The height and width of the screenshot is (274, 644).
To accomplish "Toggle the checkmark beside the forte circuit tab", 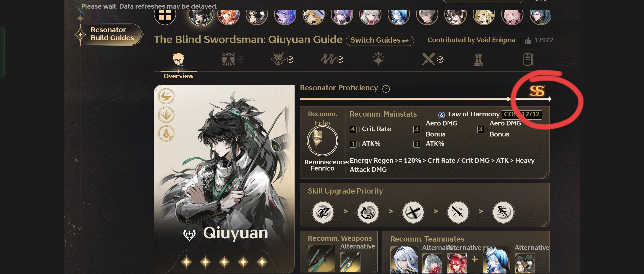I will pos(340,60).
